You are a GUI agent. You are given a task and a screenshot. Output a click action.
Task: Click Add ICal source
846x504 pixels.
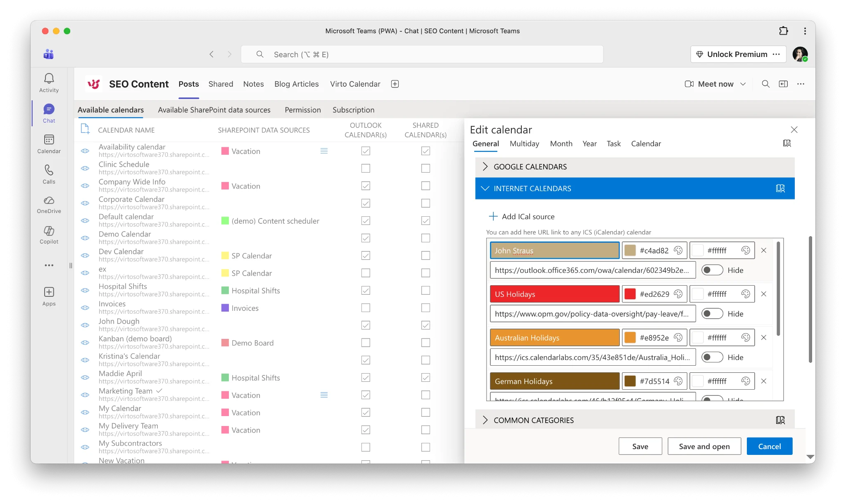[522, 216]
